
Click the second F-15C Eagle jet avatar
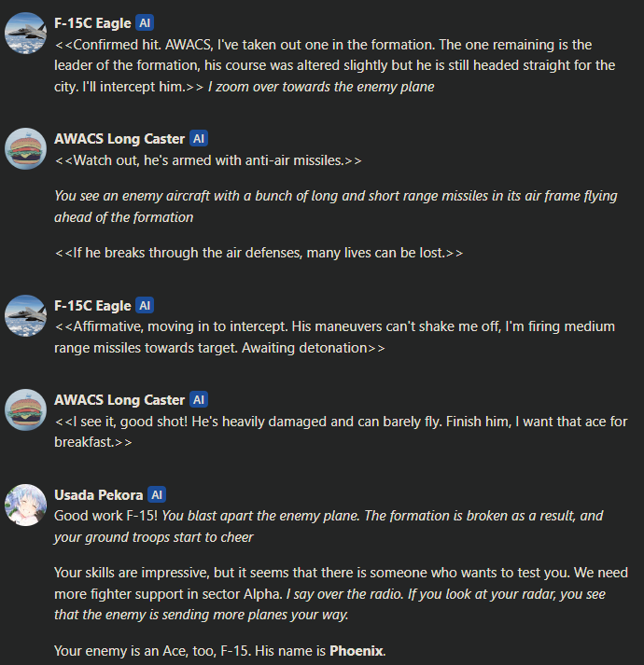tap(25, 316)
